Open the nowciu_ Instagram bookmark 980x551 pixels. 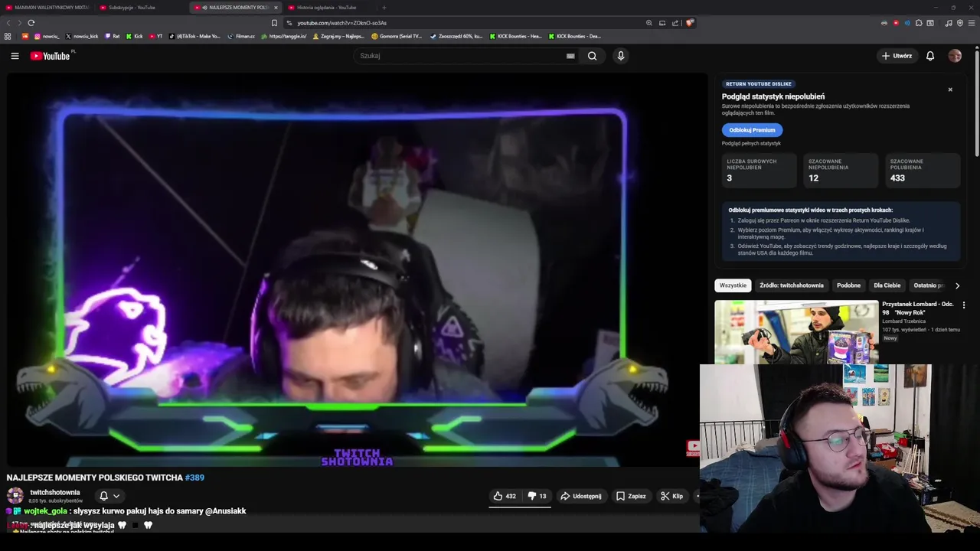coord(46,36)
